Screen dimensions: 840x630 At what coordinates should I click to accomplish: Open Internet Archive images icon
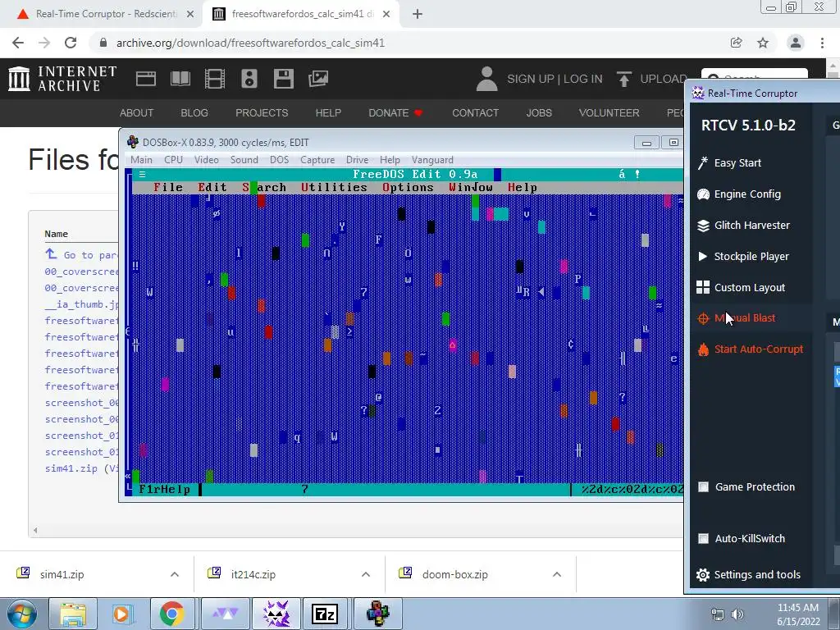click(318, 79)
